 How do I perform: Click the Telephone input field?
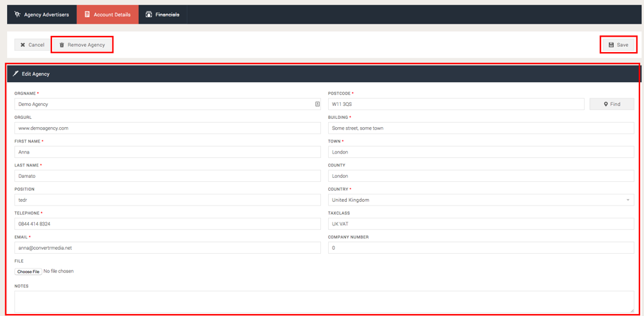pyautogui.click(x=167, y=224)
